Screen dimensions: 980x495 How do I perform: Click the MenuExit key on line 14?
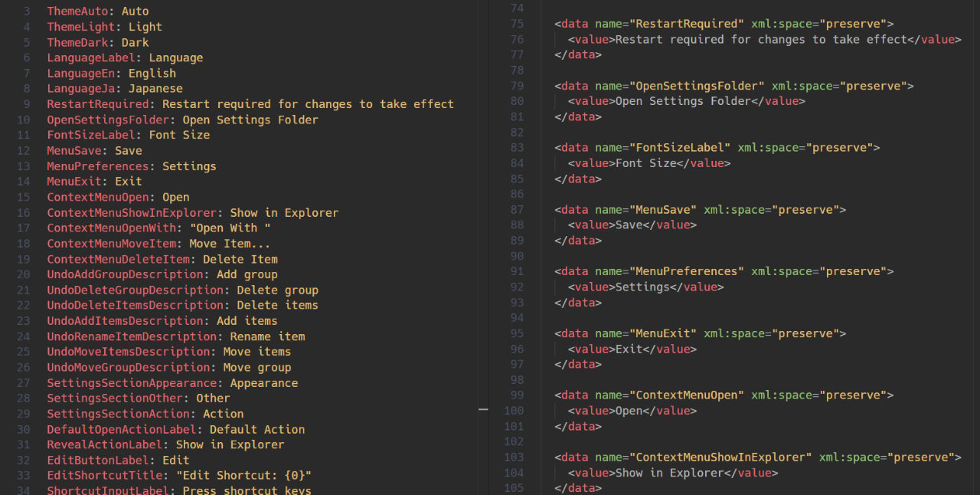(74, 182)
